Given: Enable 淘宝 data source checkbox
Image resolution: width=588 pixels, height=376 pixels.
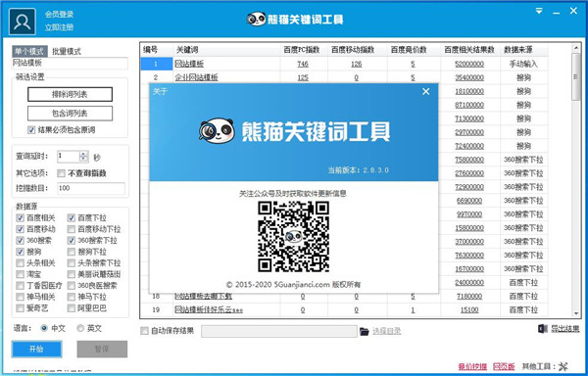Looking at the screenshot, I should [x=20, y=274].
